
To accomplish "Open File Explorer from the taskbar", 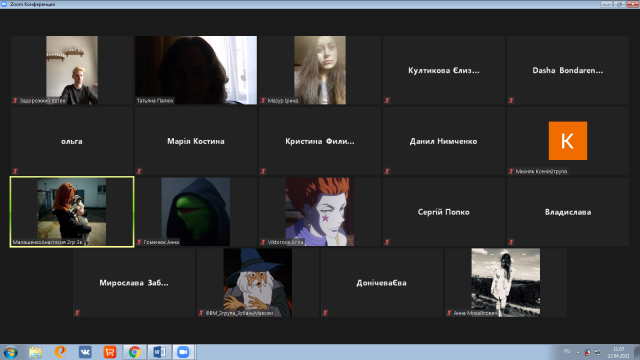I will point(36,352).
